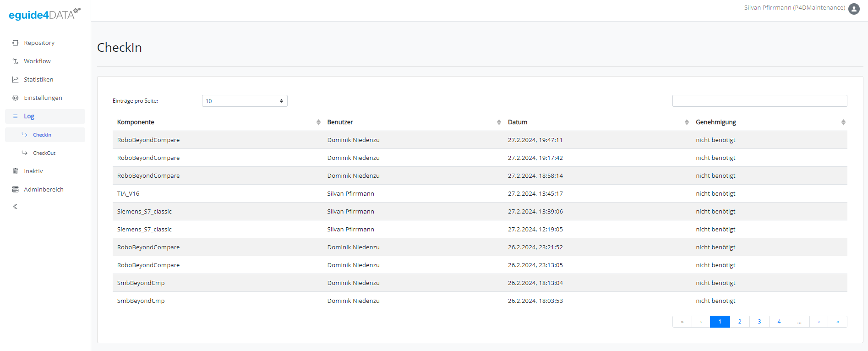Collapse the sidebar with double-chevron icon
Viewport: 868px width, 351px height.
point(15,207)
